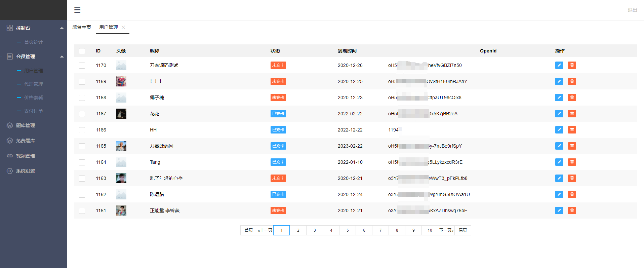Image resolution: width=644 pixels, height=268 pixels.
Task: Go to 首页 first page
Action: pyautogui.click(x=249, y=230)
